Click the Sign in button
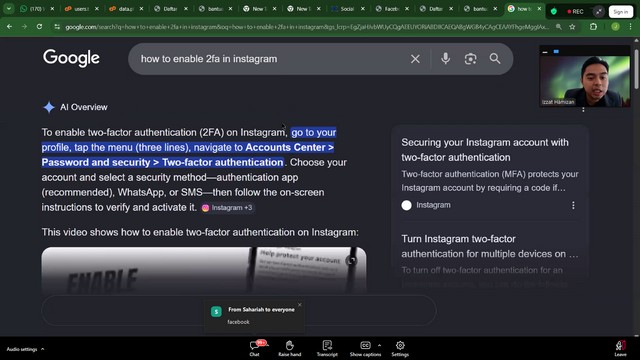The width and height of the screenshot is (640, 360). pos(620,11)
